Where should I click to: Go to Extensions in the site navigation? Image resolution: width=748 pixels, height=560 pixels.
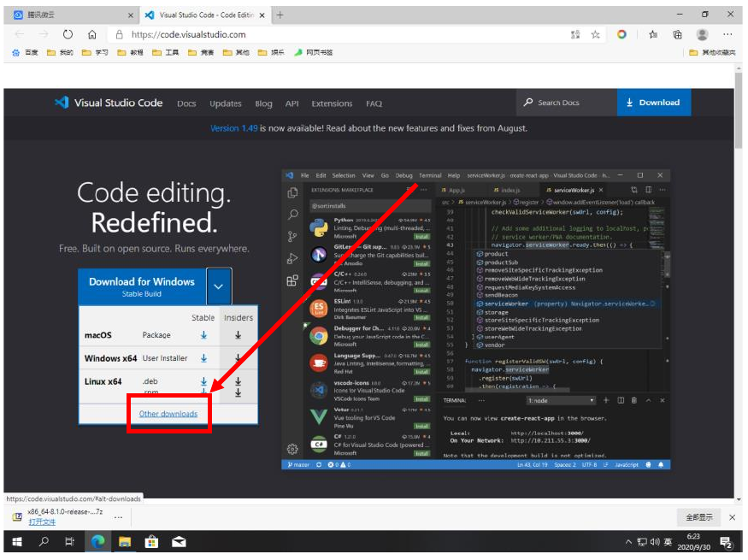[x=332, y=103]
